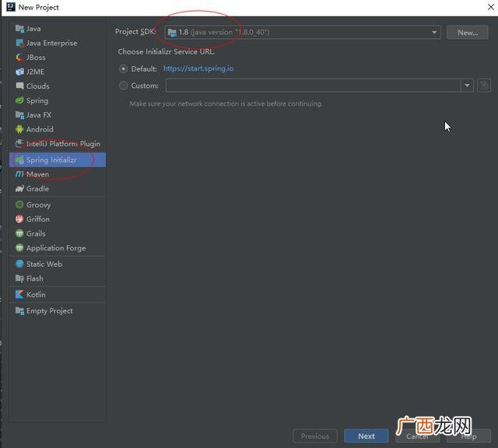Select the Groovy label
This screenshot has width=498, height=448.
(x=38, y=205)
